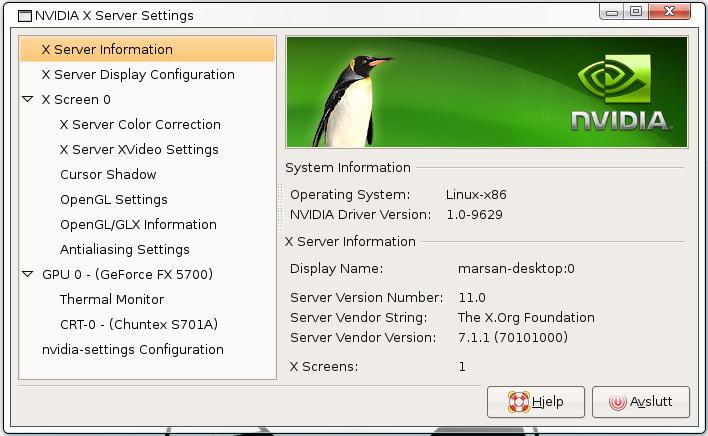Image resolution: width=708 pixels, height=436 pixels.
Task: Click the Server Vendor String: label
Action: [359, 317]
